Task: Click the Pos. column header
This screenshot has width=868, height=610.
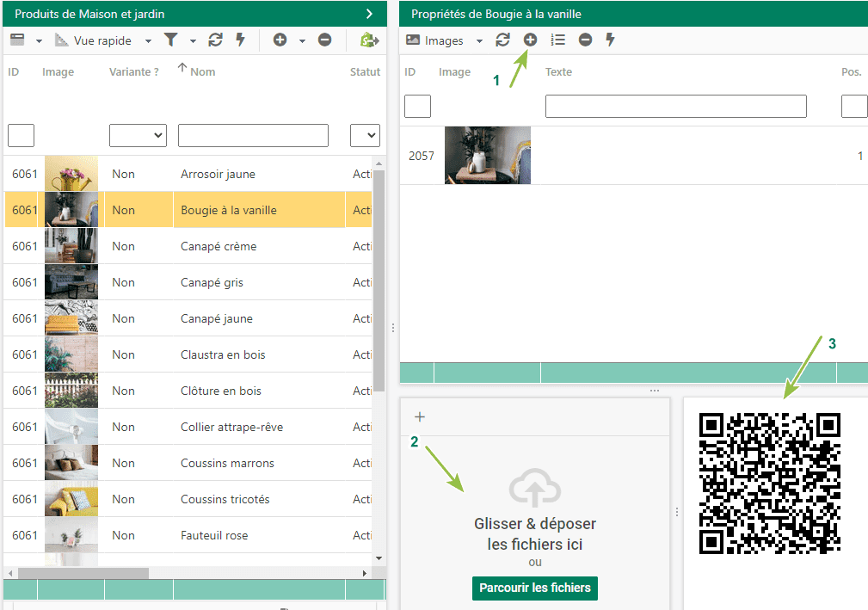Action: coord(851,72)
